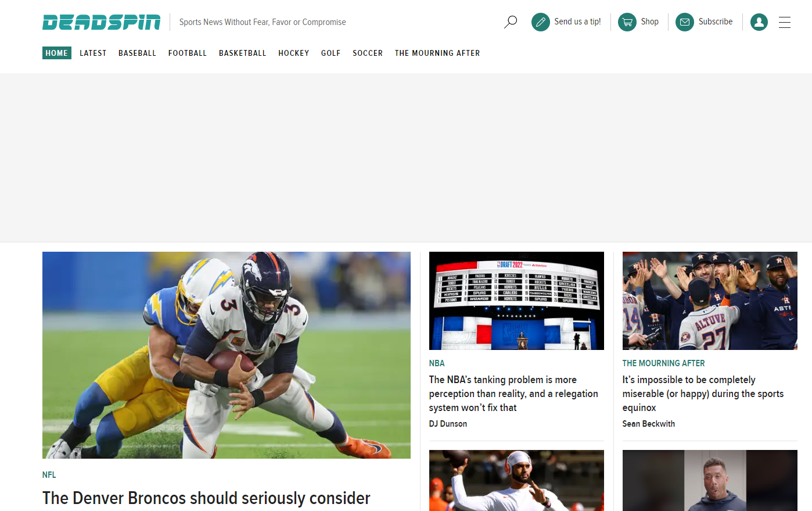Open the search magnifier icon
This screenshot has width=812, height=511.
[511, 22]
